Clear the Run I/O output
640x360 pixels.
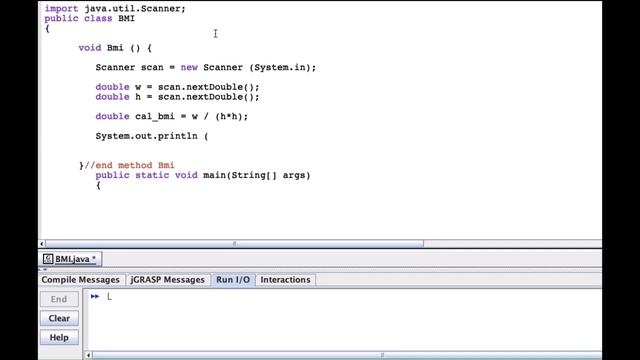point(59,318)
